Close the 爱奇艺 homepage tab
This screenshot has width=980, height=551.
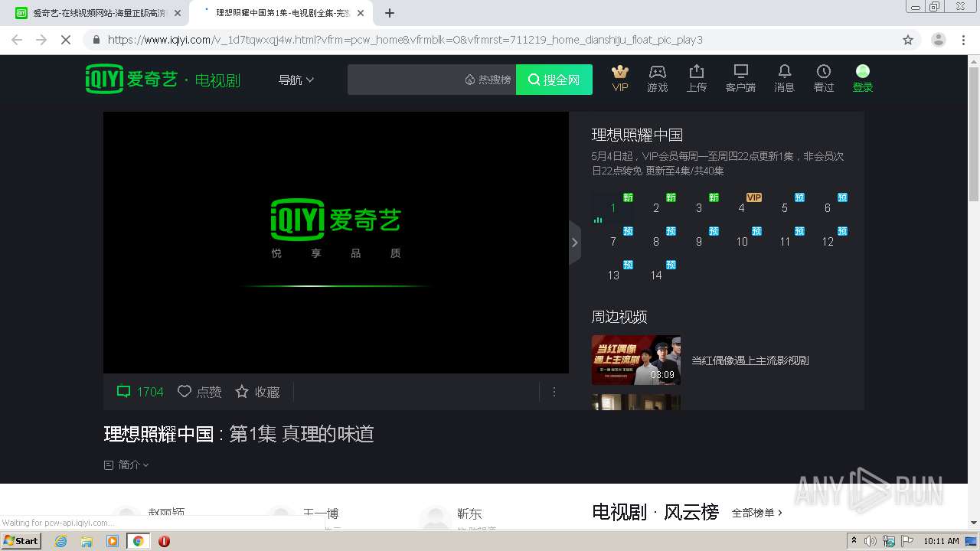coord(177,13)
